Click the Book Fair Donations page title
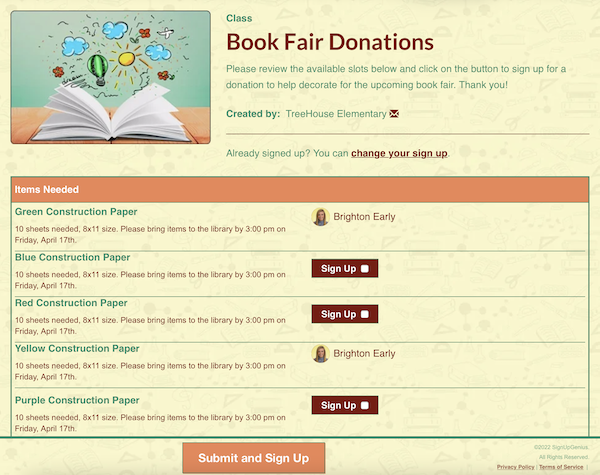 click(x=330, y=42)
